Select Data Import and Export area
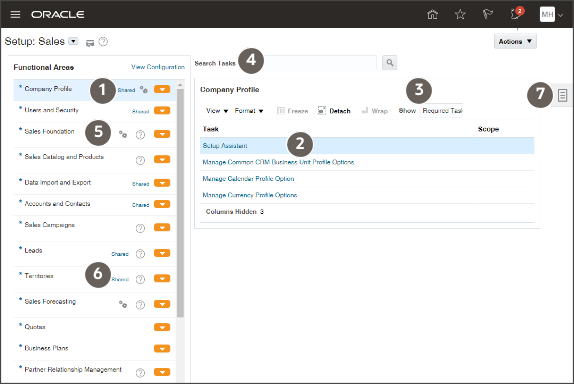The width and height of the screenshot is (574, 384). pos(57,182)
